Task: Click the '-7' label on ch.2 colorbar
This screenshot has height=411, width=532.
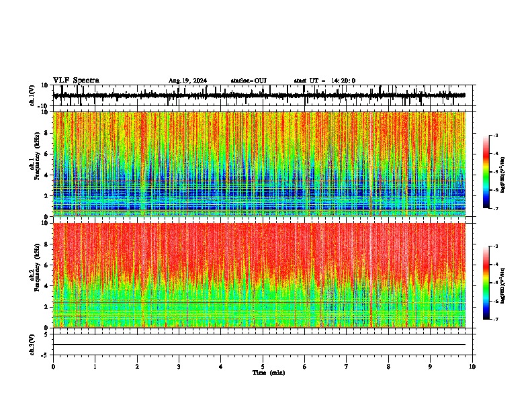Action: point(496,319)
